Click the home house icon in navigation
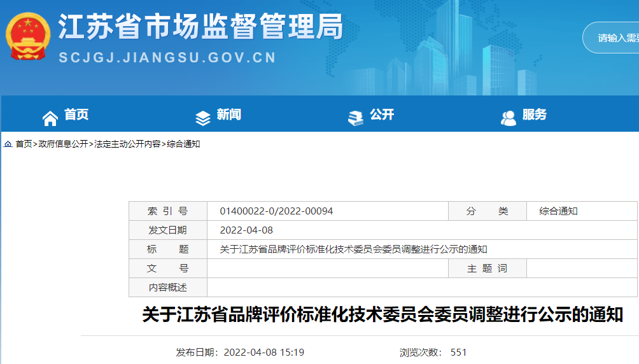639x364 pixels. point(50,118)
